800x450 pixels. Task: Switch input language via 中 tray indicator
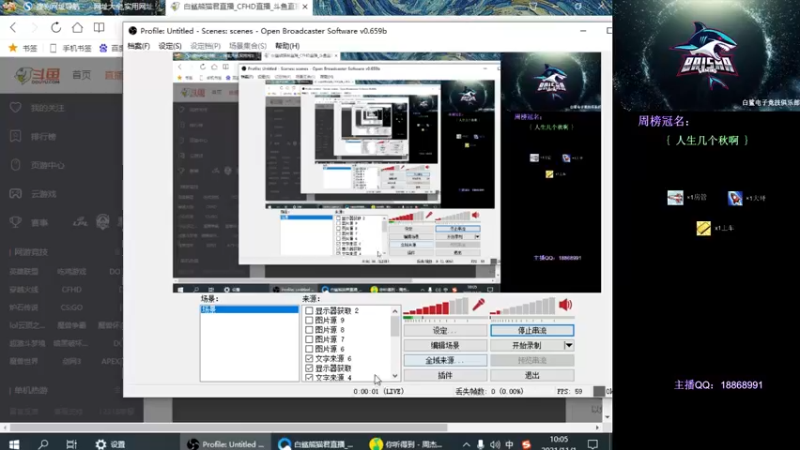509,444
